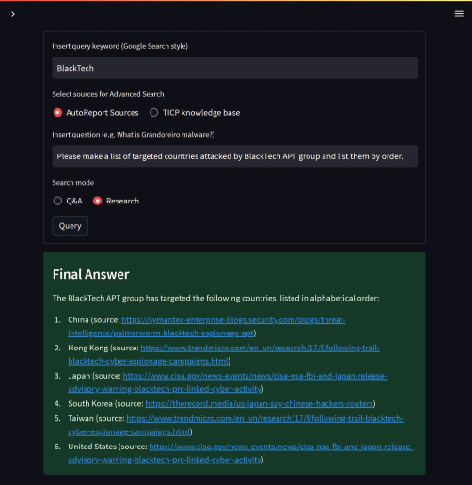472x485 pixels.
Task: Expand the sidebar with the chevron arrow
Action: [13, 14]
